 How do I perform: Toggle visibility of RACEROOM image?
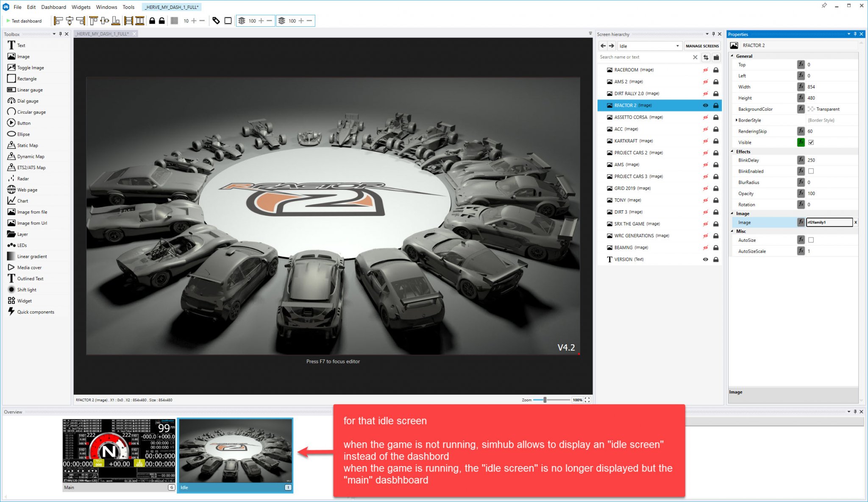pos(706,70)
